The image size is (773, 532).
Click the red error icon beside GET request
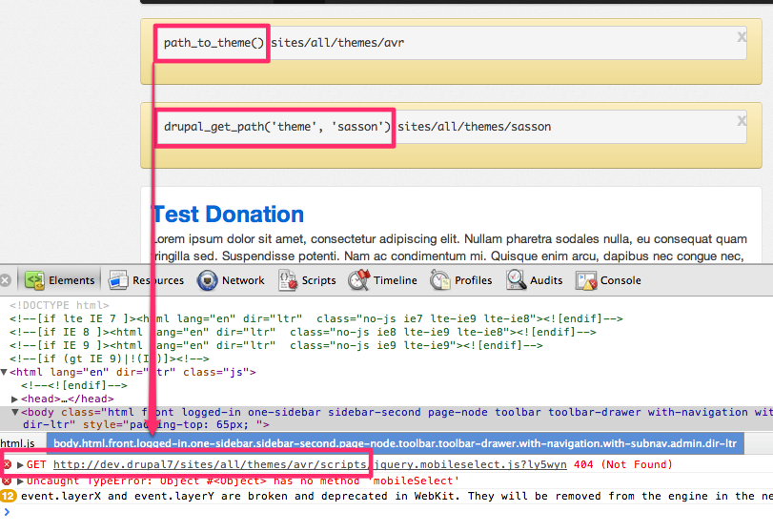7,464
